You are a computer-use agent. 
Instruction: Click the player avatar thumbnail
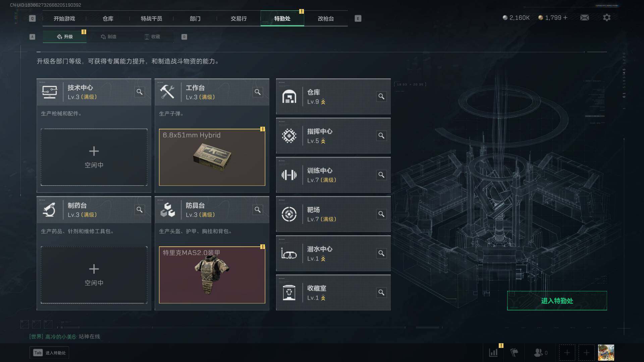(606, 353)
